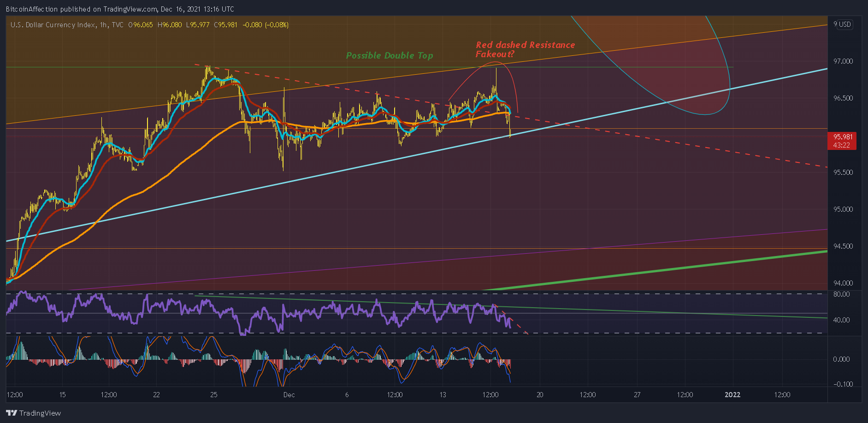The width and height of the screenshot is (868, 423).
Task: Click the USD currency label button
Action: pyautogui.click(x=844, y=24)
